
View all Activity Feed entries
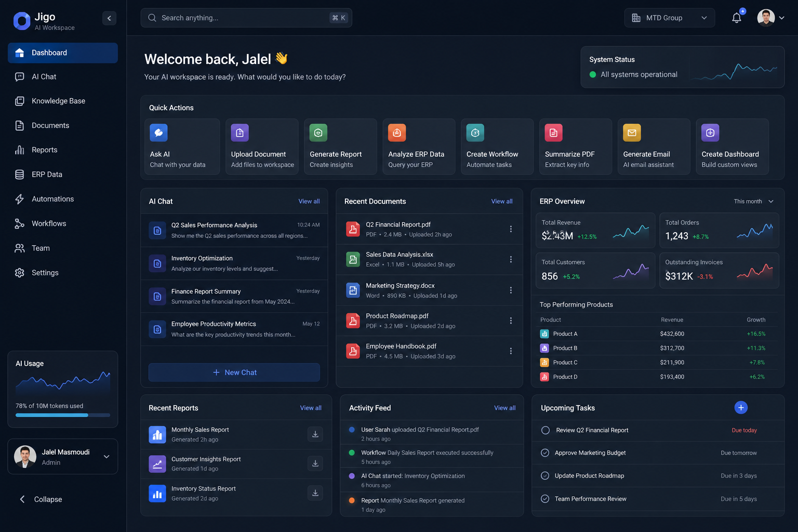[505, 408]
